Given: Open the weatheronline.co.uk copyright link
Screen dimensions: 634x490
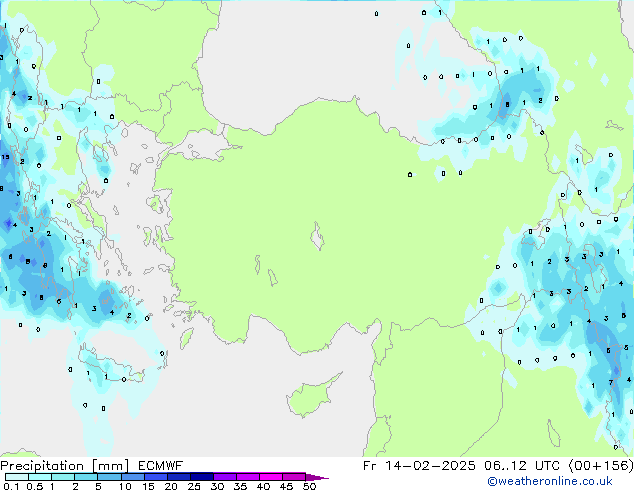Looking at the screenshot, I should coord(550,481).
